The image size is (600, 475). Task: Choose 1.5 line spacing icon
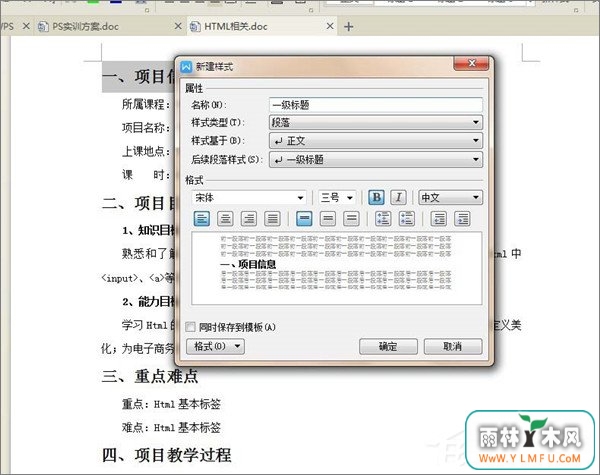coord(328,219)
